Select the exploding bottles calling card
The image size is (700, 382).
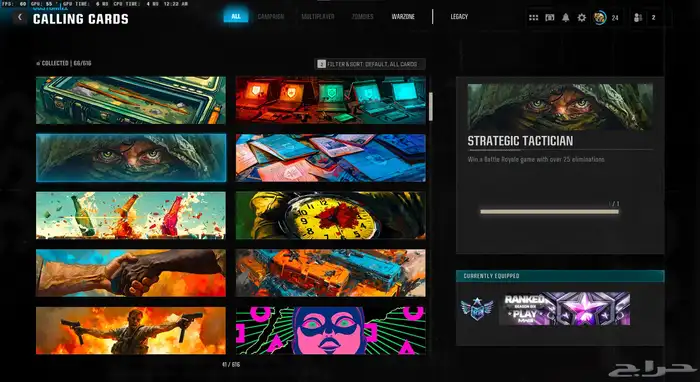coord(131,216)
